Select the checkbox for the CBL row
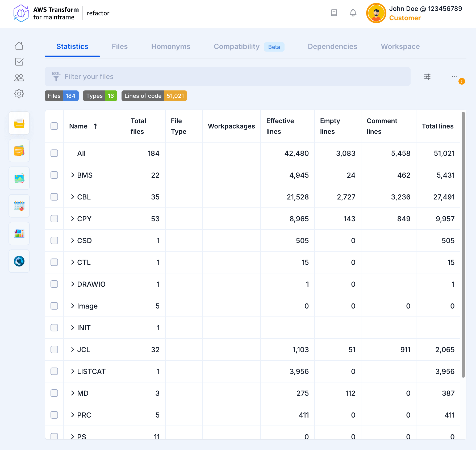The height and width of the screenshot is (450, 476). coord(54,197)
